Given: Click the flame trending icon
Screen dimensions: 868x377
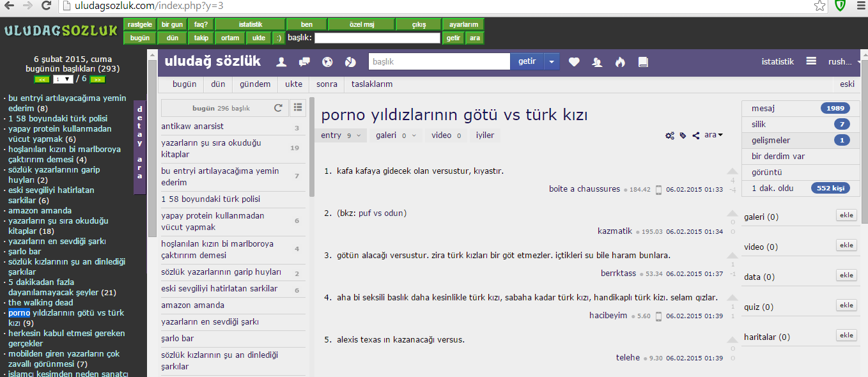Looking at the screenshot, I should point(619,62).
